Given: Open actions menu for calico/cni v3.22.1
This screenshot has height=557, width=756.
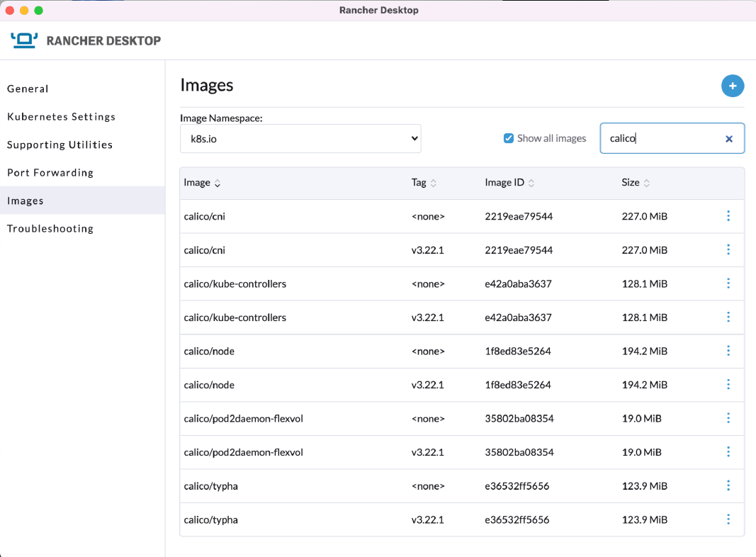Looking at the screenshot, I should (728, 250).
